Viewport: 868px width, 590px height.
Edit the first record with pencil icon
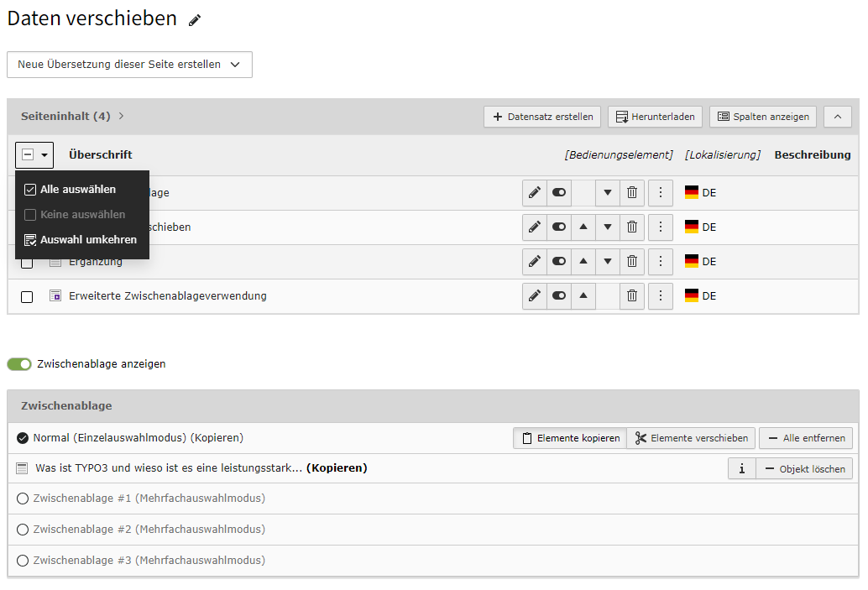[x=534, y=192]
